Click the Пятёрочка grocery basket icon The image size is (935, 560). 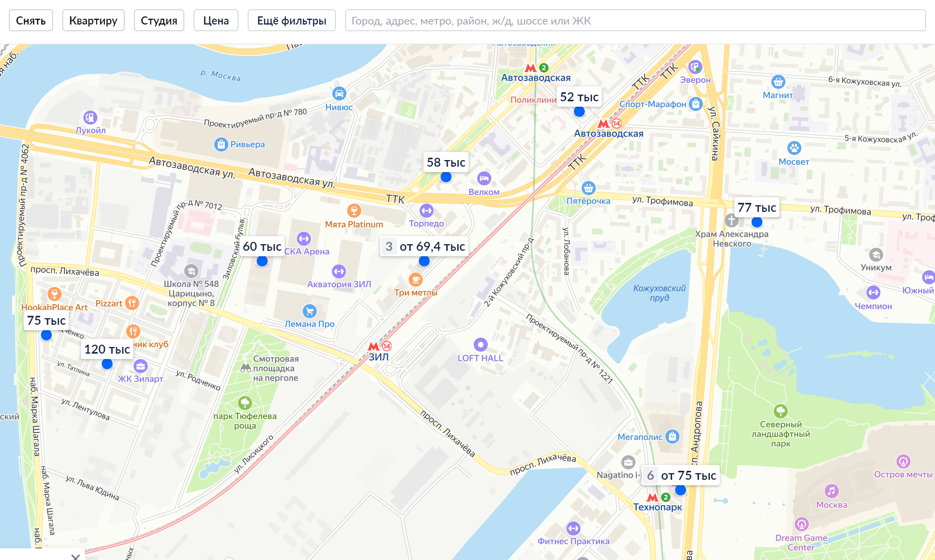(588, 188)
